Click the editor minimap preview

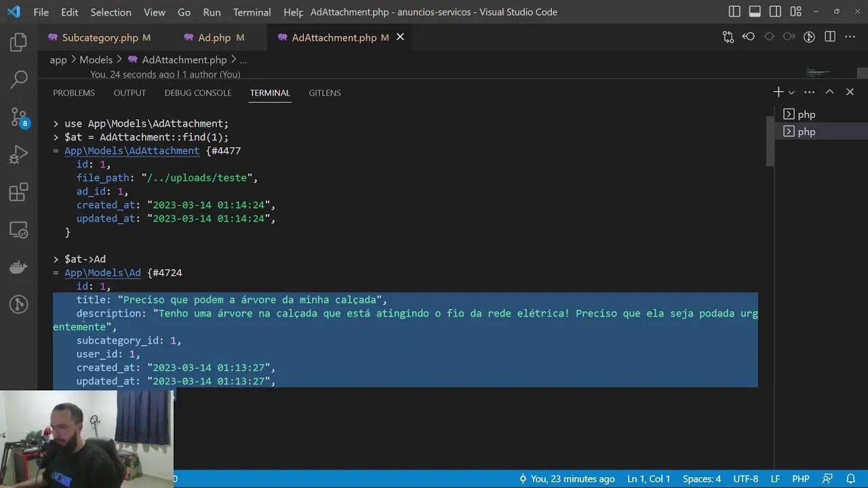pos(818,72)
